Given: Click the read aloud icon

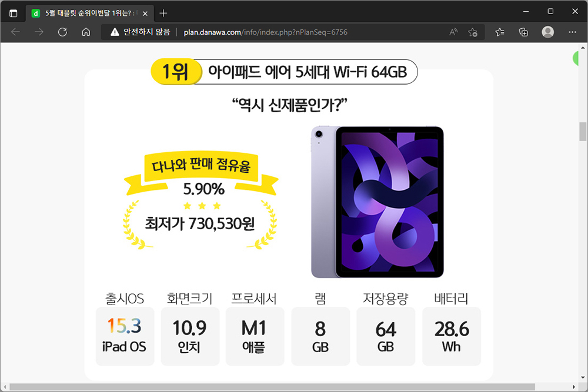Looking at the screenshot, I should [x=453, y=32].
